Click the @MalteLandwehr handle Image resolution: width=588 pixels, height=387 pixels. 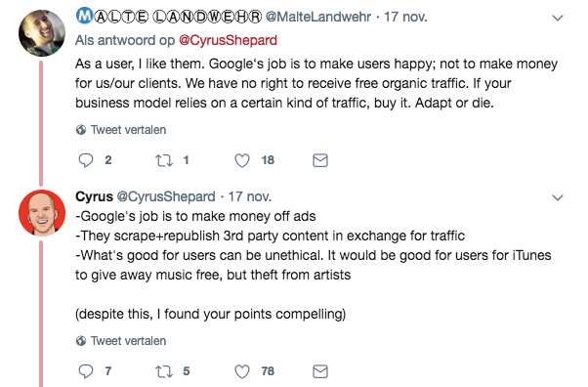[318, 17]
